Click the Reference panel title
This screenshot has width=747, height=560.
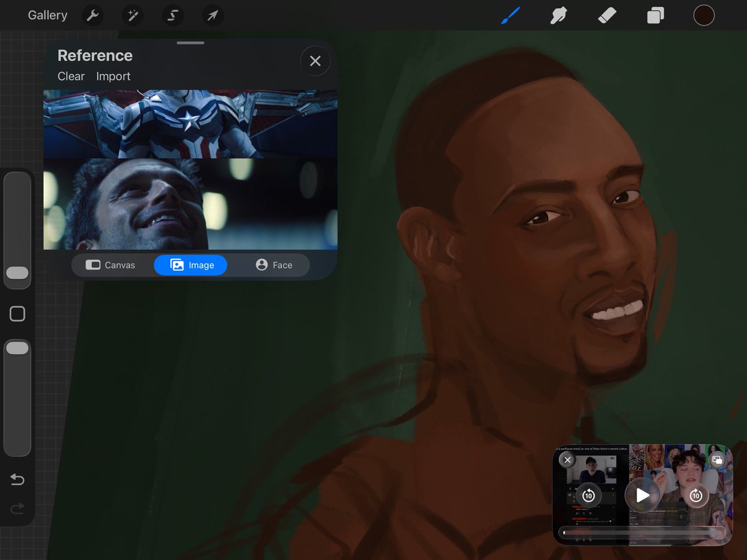pos(95,55)
